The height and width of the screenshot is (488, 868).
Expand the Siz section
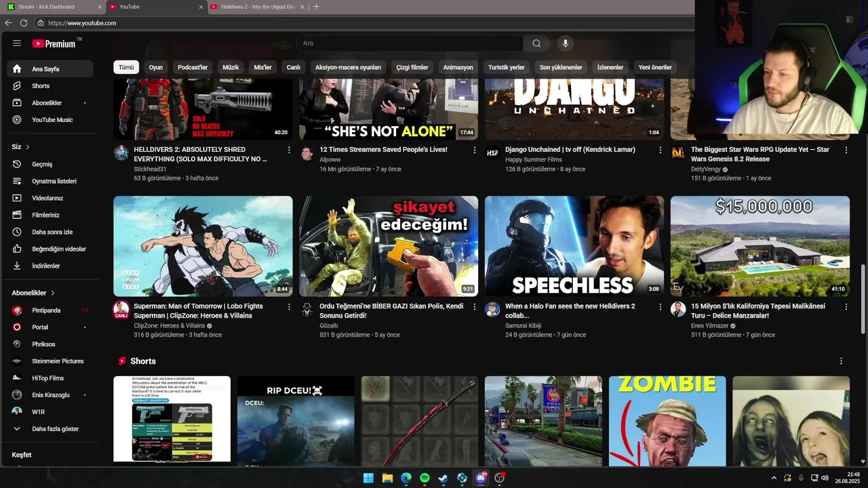pos(21,147)
